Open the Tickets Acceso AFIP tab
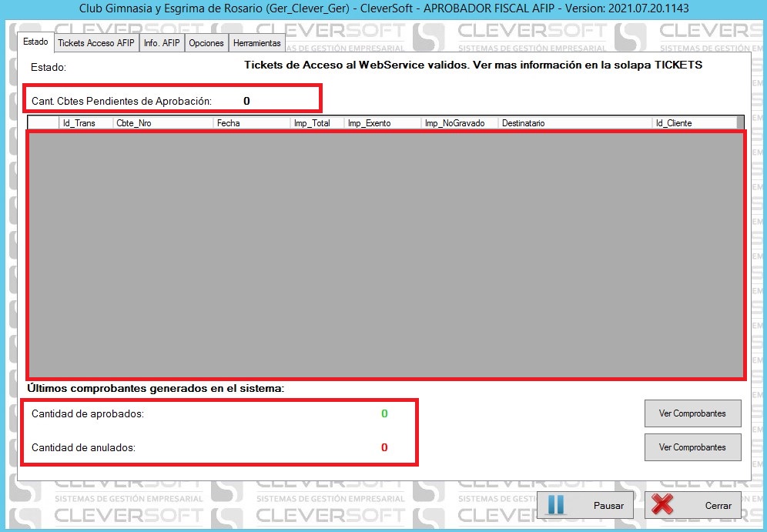 (95, 43)
